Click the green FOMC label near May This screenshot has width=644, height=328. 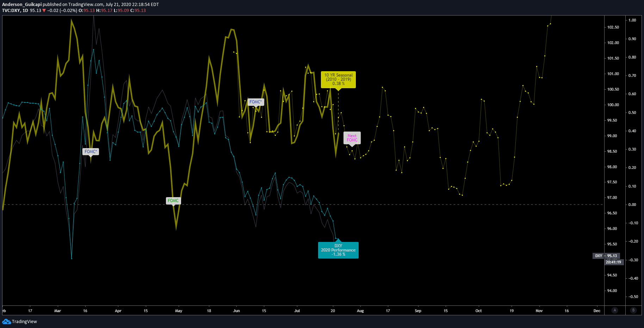[x=173, y=201]
